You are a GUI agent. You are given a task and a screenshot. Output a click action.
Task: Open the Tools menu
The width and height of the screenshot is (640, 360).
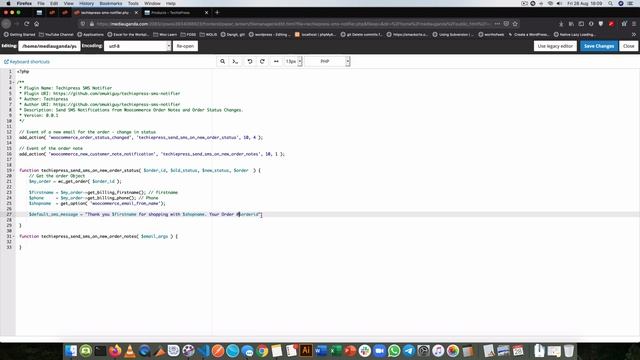pyautogui.click(x=133, y=3)
